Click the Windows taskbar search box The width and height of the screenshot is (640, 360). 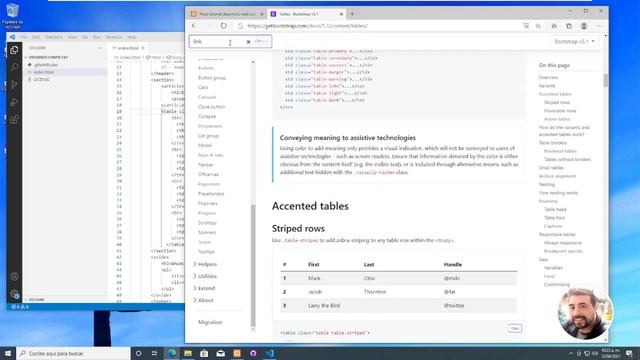click(73, 353)
